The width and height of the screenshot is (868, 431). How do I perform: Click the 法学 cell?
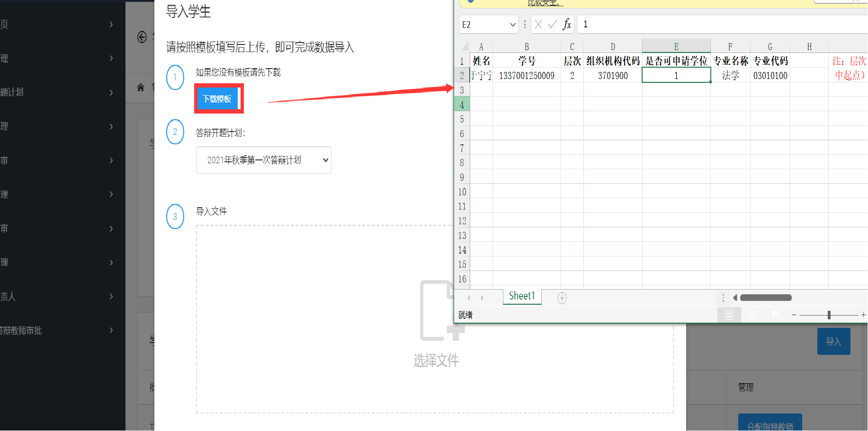730,75
